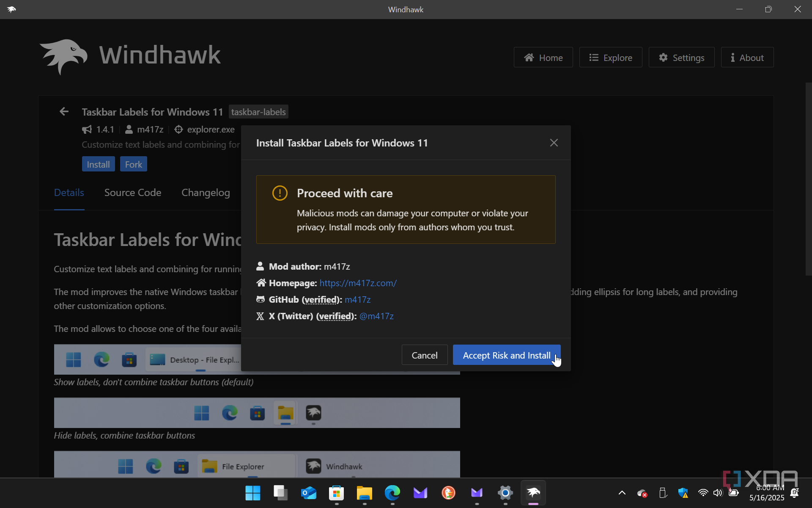Screen dimensions: 812x508
Task: Click the m417z author name in the mod header
Action: click(x=150, y=129)
